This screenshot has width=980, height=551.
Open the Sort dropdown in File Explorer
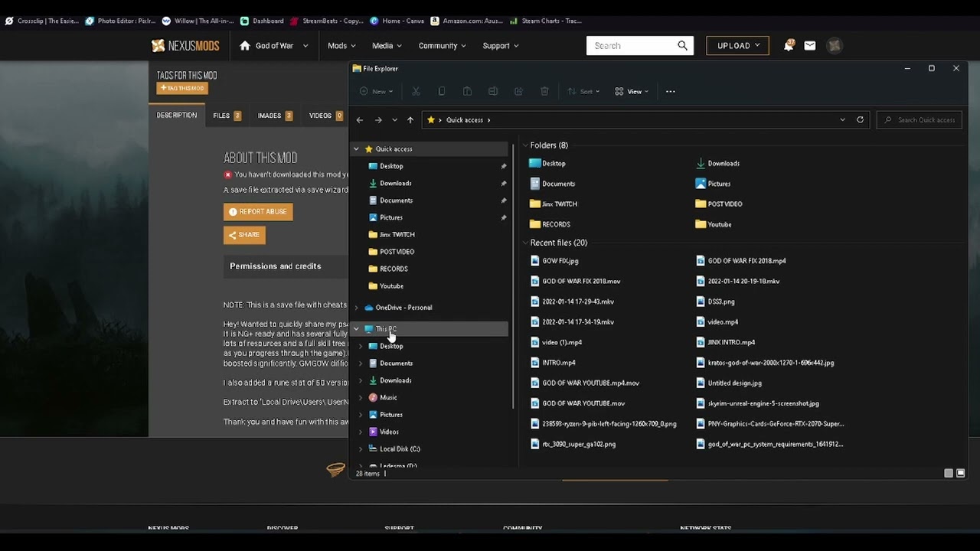tap(583, 91)
